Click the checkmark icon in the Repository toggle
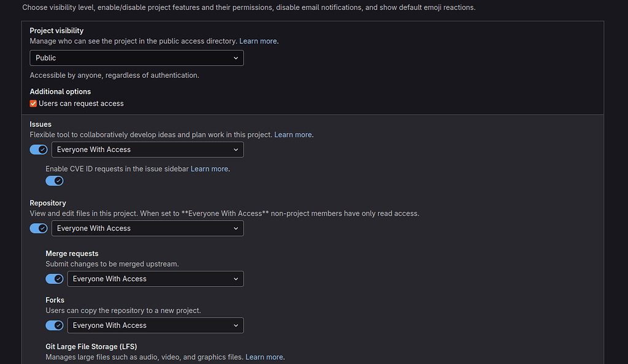 tap(42, 228)
